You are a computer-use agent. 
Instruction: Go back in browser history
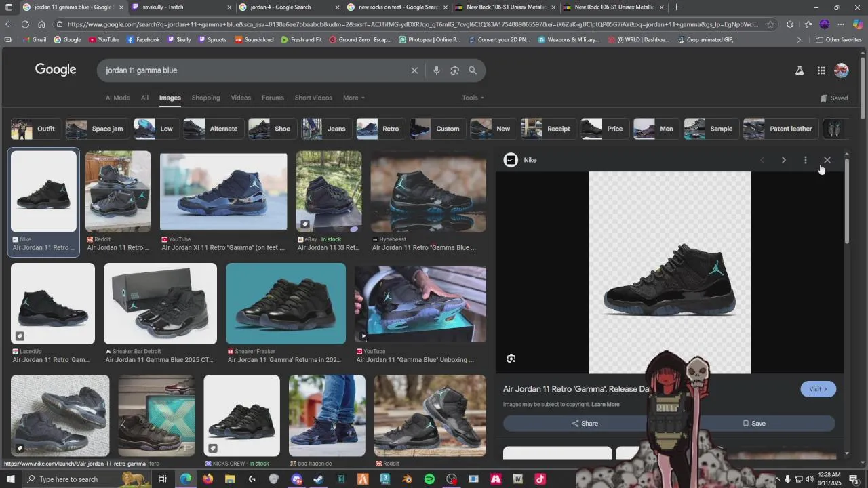9,24
